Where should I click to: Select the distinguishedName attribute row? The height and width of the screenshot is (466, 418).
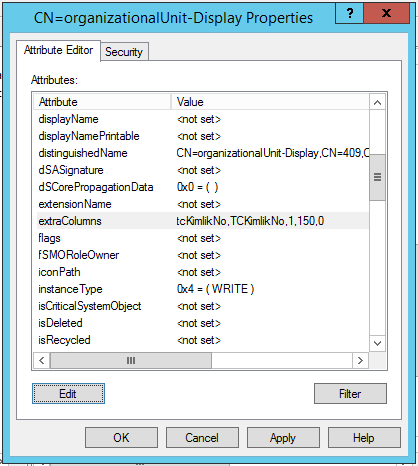coord(202,153)
